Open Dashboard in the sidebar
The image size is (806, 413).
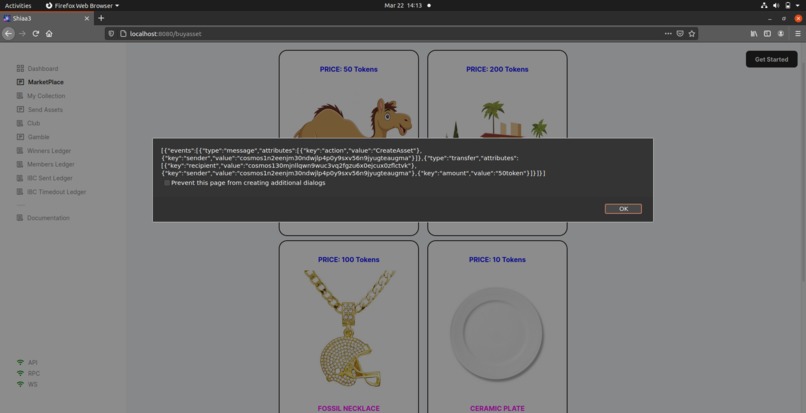tap(43, 68)
